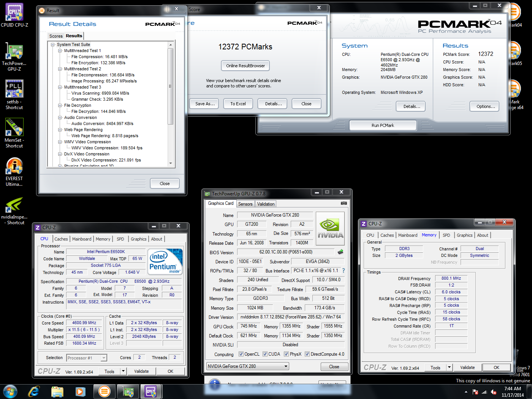This screenshot has height=399, width=532.
Task: Click the Intel Pentium inside logo
Action: [165, 261]
